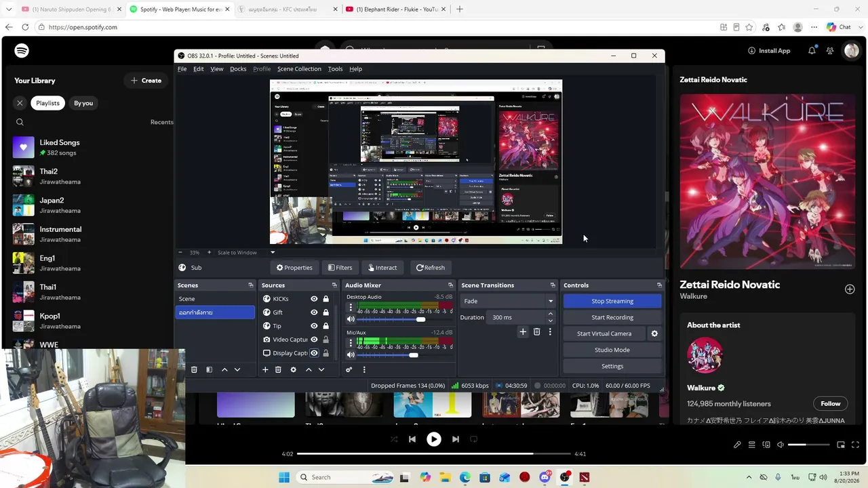The width and height of the screenshot is (868, 488).
Task: Configure virtual camera with gear icon
Action: [654, 333]
